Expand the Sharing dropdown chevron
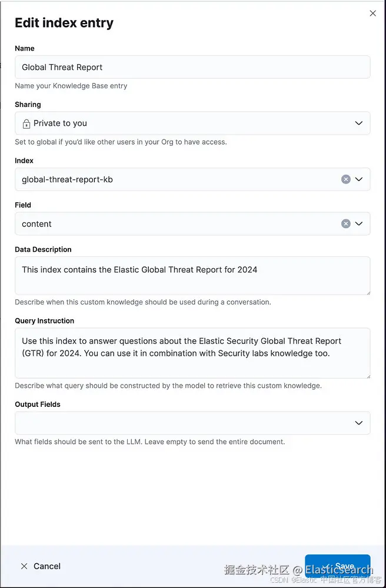The height and width of the screenshot is (588, 386). (359, 123)
